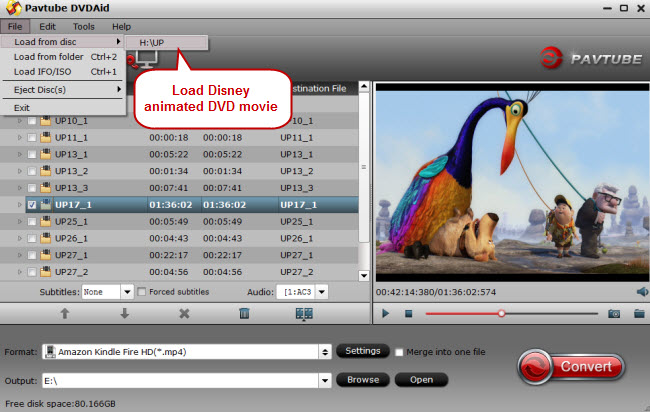The image size is (650, 412).
Task: Check the UP13_2 title checkbox
Action: pyautogui.click(x=32, y=171)
